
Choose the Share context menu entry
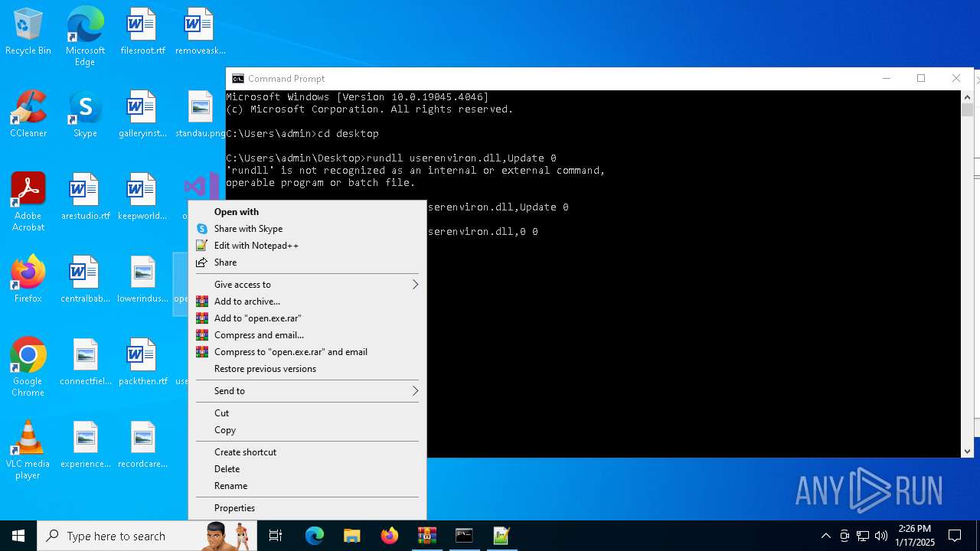pyautogui.click(x=307, y=262)
